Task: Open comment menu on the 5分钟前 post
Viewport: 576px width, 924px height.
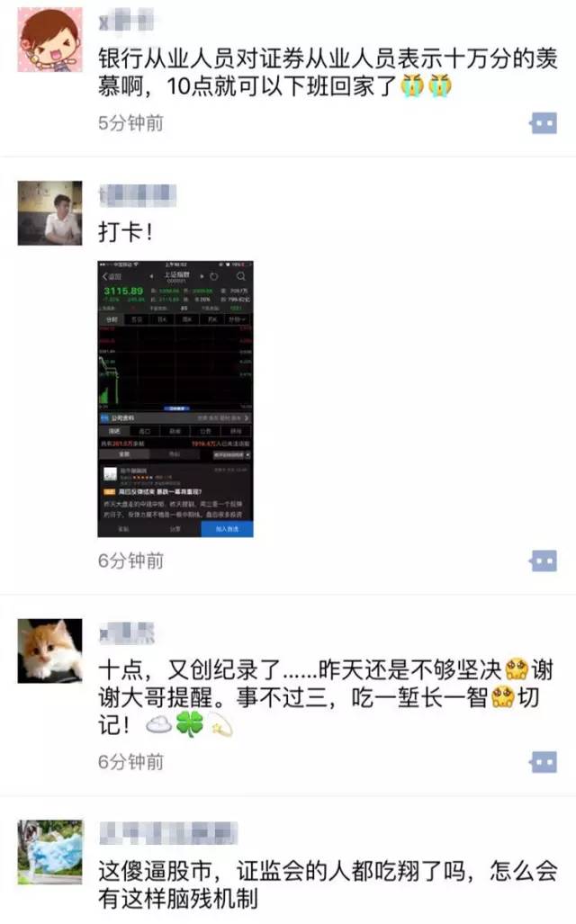Action: [x=543, y=123]
